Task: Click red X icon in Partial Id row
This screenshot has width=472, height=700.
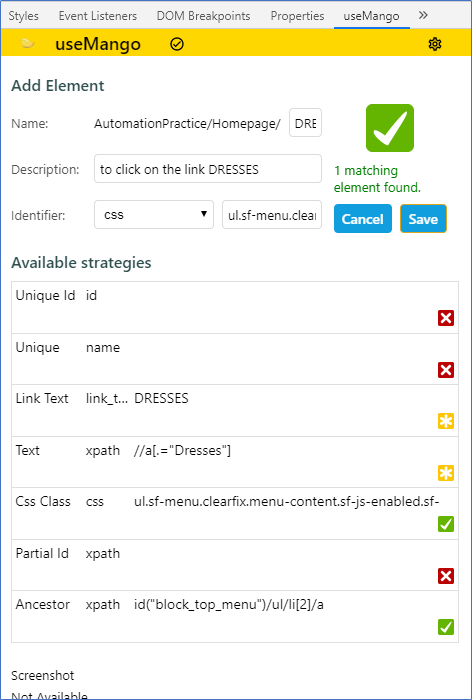Action: (446, 576)
